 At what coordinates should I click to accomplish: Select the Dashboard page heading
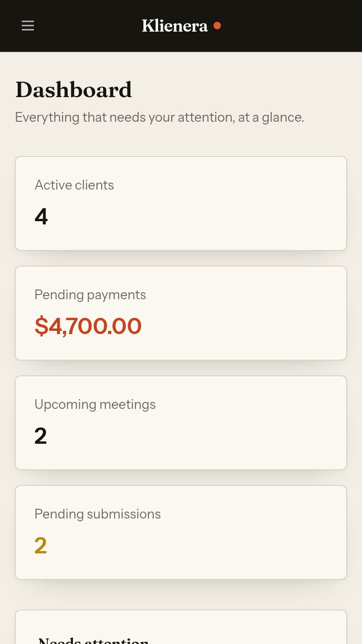tap(73, 90)
